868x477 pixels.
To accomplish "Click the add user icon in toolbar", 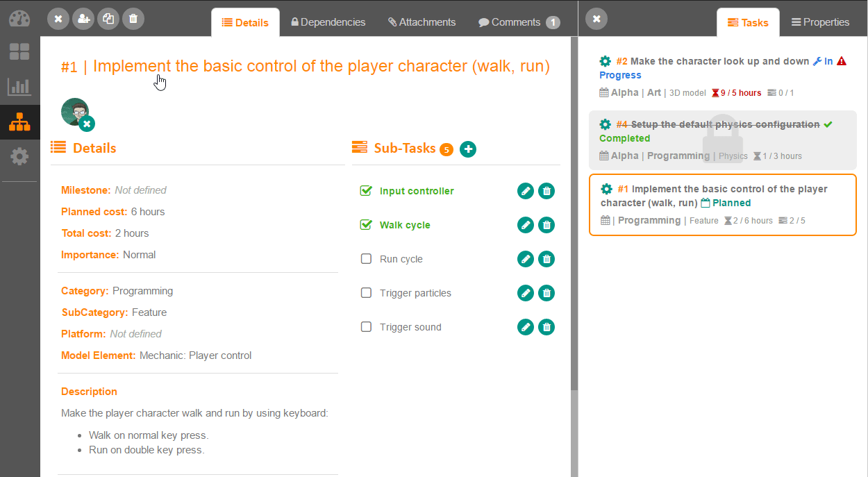I will (x=83, y=19).
